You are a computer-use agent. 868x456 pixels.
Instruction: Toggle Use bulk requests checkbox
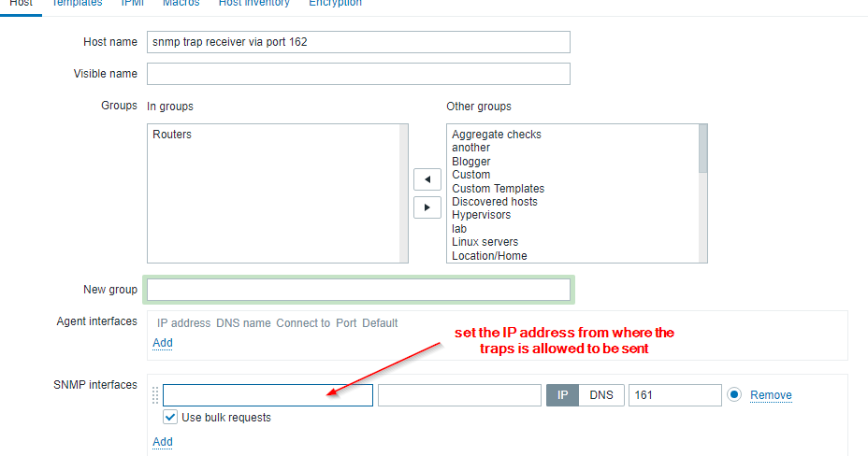tap(170, 417)
